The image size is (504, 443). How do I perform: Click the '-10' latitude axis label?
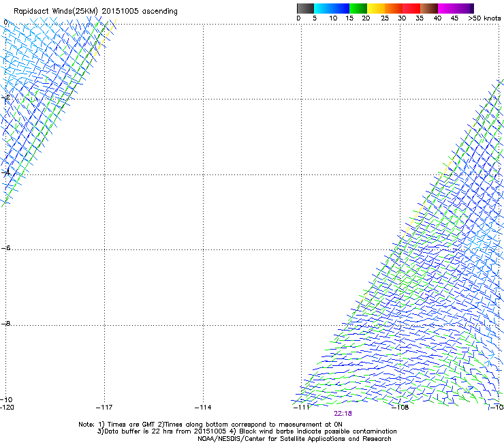6,400
